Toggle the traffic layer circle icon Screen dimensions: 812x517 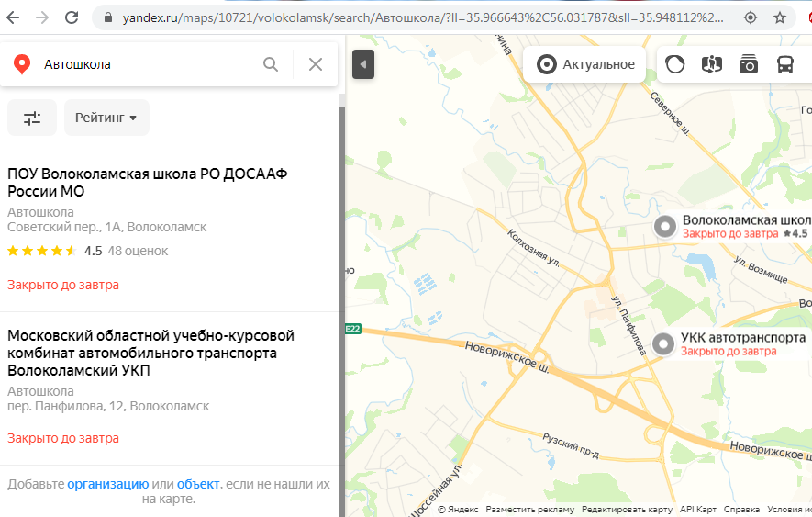(674, 64)
